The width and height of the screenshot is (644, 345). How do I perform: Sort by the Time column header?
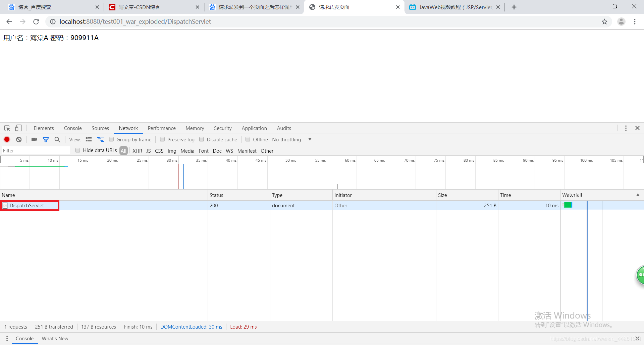[x=529, y=195]
